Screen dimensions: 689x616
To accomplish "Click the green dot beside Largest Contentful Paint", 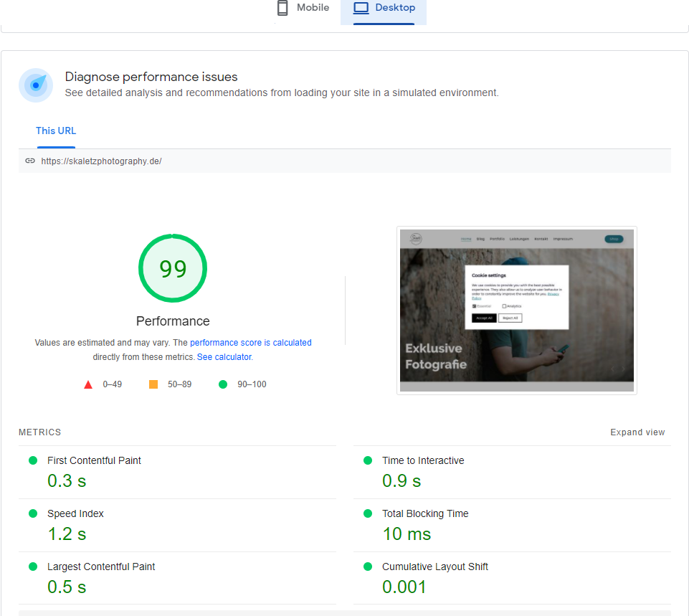I will tap(33, 567).
